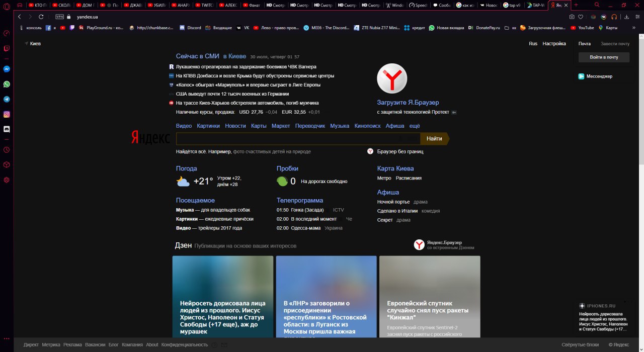Click page vertical scrollbar on the right

pos(641,101)
